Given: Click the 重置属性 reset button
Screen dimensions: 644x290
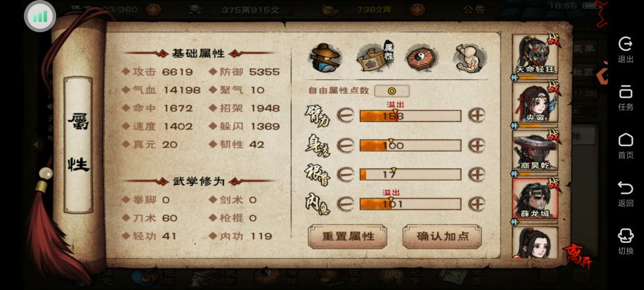Looking at the screenshot, I should (348, 237).
